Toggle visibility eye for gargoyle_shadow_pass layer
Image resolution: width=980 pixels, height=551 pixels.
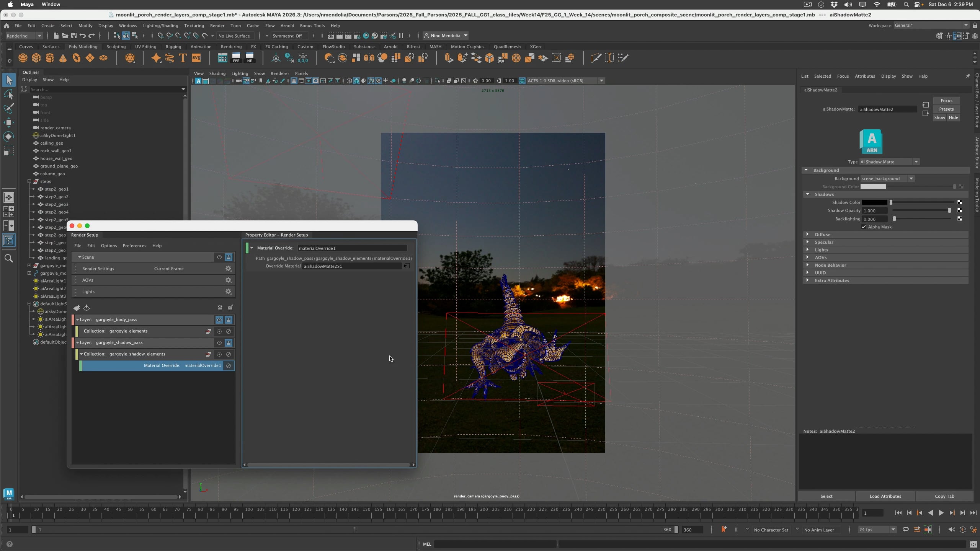tap(219, 342)
